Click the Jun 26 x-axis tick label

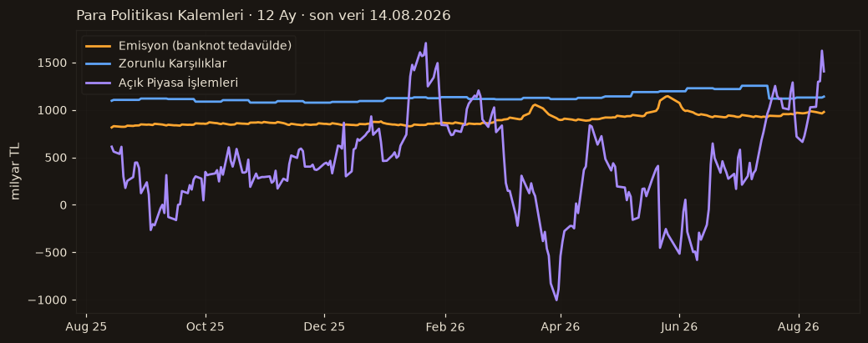679,326
